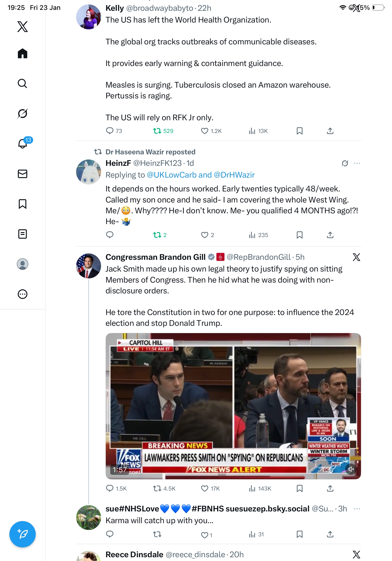This screenshot has height=561, width=392.
Task: Unmute the Fox News video
Action: (x=351, y=469)
